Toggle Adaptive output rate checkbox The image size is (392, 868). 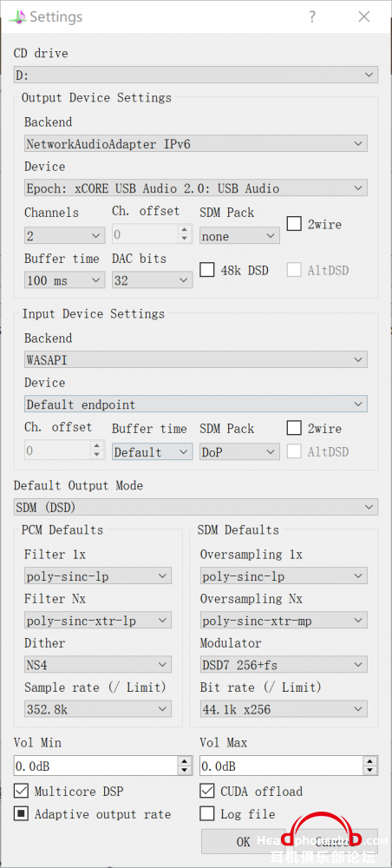(x=21, y=814)
